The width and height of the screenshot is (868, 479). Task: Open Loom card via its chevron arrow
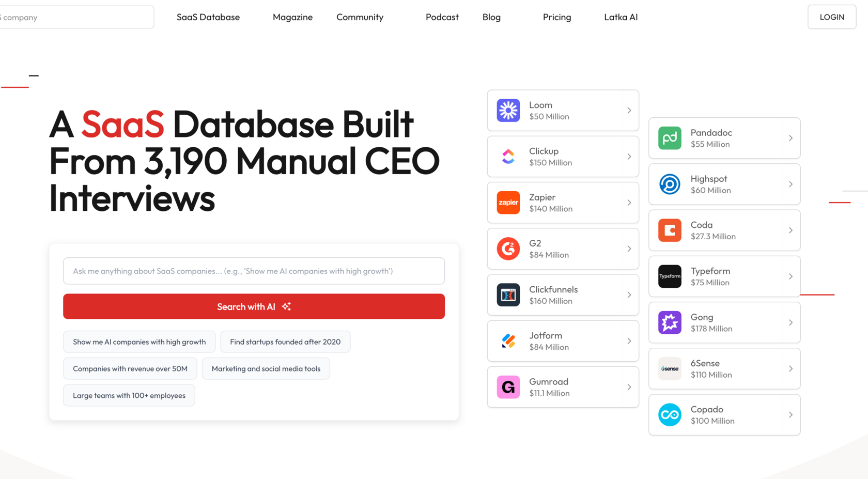tap(629, 111)
